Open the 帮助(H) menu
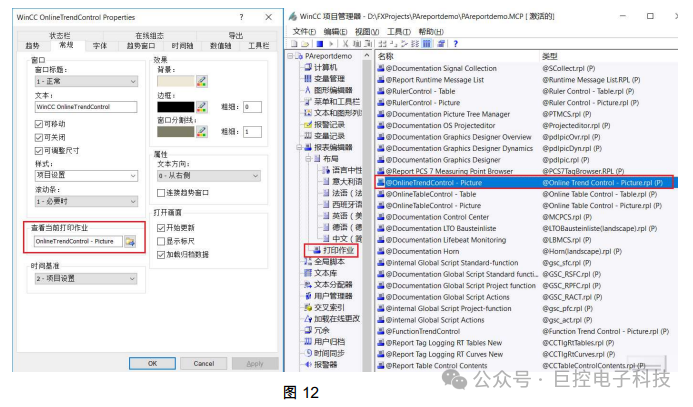The height and width of the screenshot is (407, 693). coord(431,31)
